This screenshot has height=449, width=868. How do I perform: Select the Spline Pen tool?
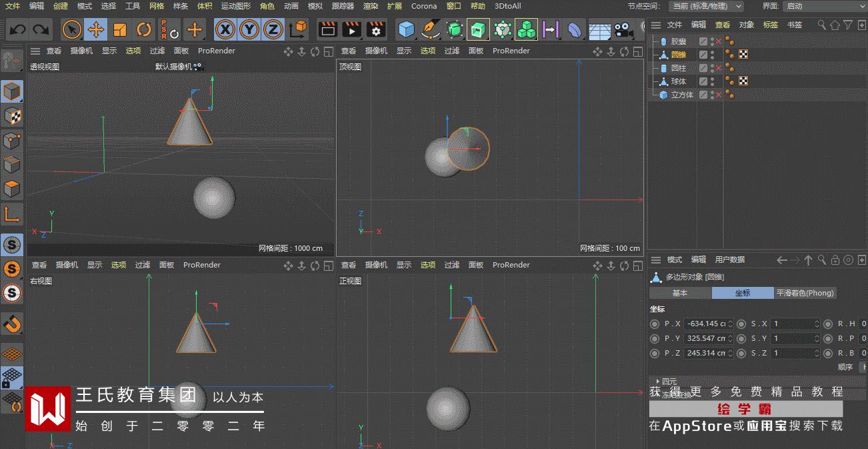pos(431,29)
